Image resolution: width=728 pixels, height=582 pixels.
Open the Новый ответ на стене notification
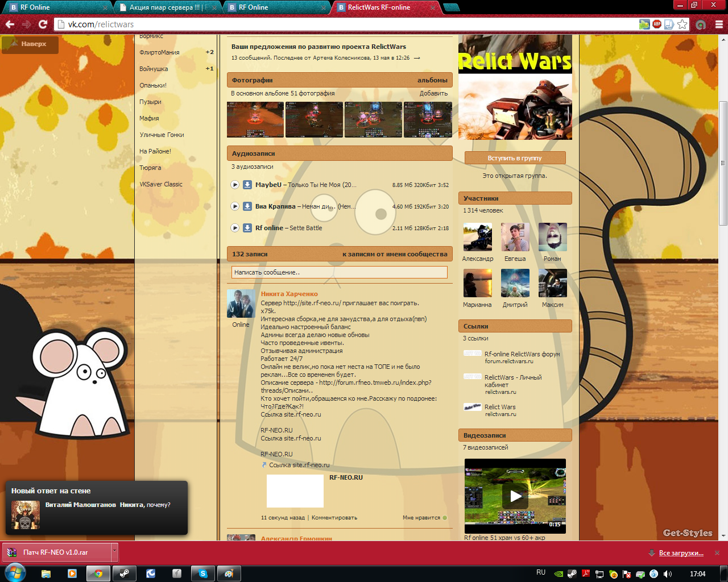point(97,508)
